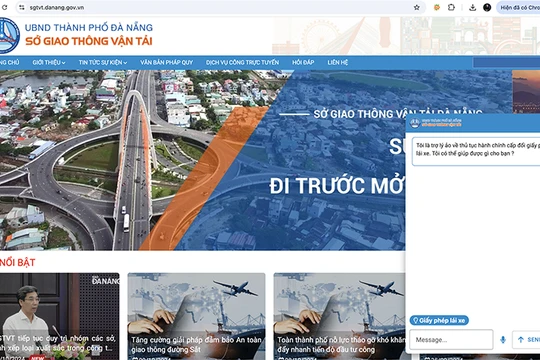Bookmark this page with the star icon
Image resolution: width=540 pixels, height=360 pixels.
point(416,7)
